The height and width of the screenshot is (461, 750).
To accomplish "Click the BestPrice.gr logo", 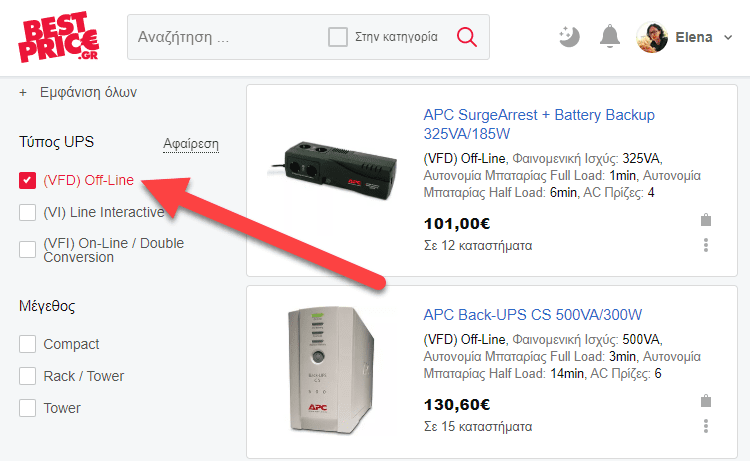I will point(58,37).
